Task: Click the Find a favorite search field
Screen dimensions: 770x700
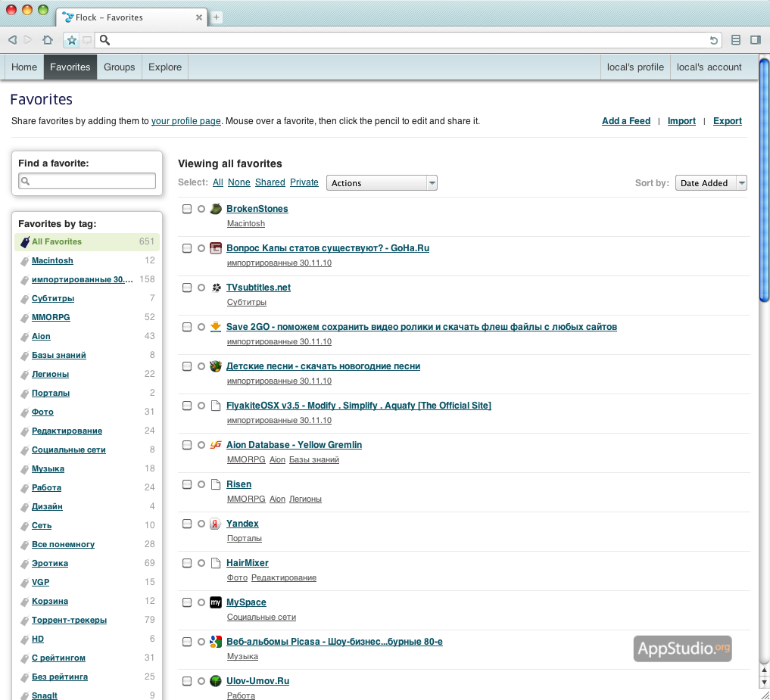Action: pos(87,181)
